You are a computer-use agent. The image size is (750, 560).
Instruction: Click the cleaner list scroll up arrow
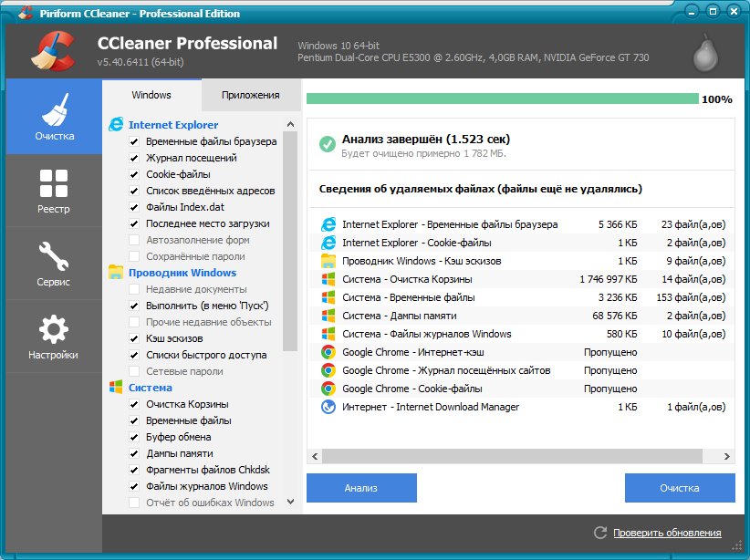point(290,124)
